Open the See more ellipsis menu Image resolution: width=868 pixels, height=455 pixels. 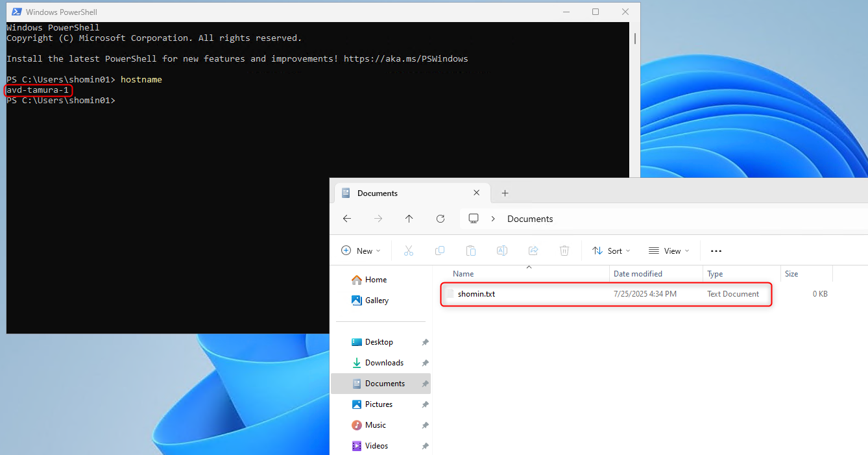[x=716, y=251]
